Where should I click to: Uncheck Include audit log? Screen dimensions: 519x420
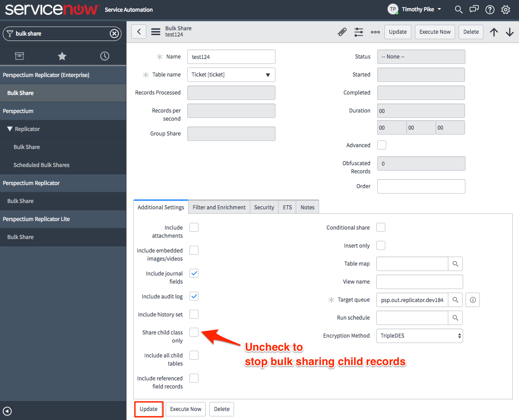[x=194, y=296]
